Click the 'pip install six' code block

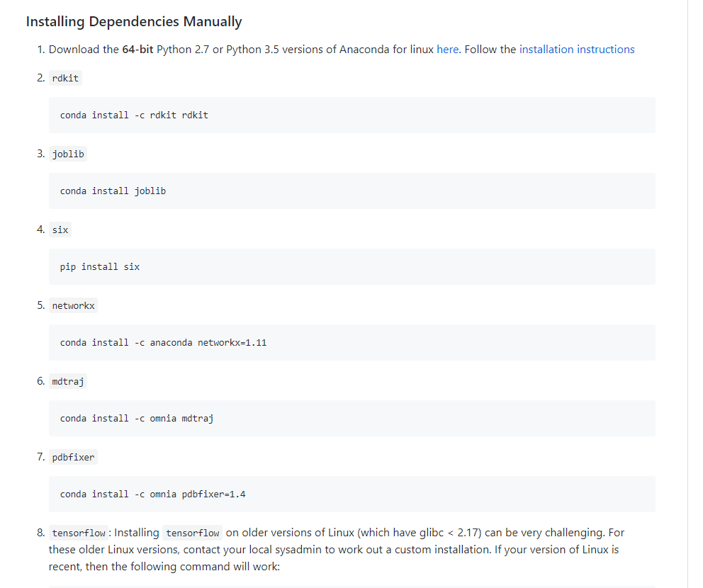(352, 266)
